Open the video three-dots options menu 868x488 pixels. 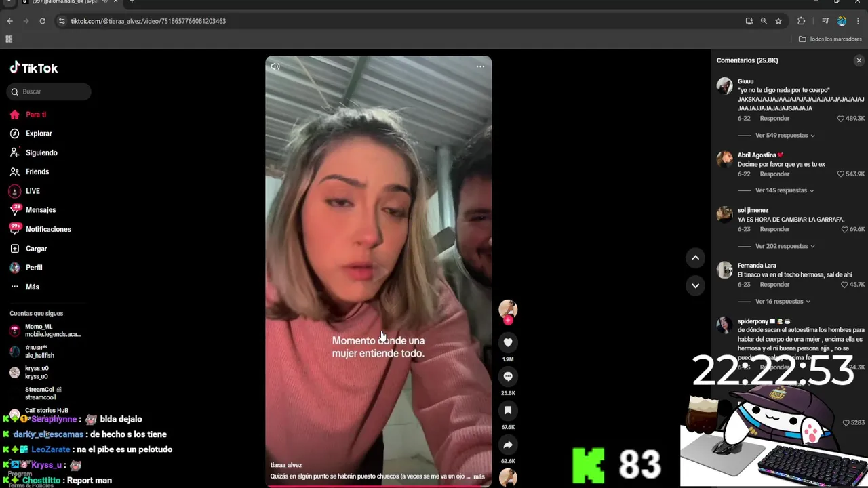coord(480,66)
